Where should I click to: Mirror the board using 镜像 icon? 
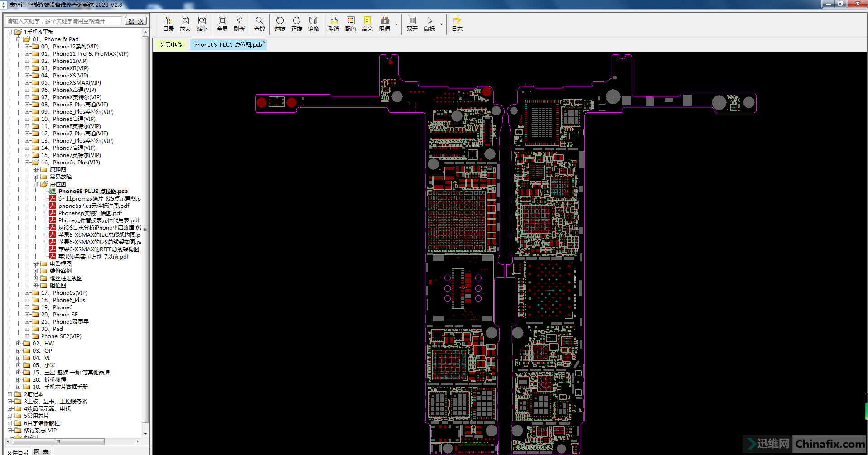tap(313, 24)
